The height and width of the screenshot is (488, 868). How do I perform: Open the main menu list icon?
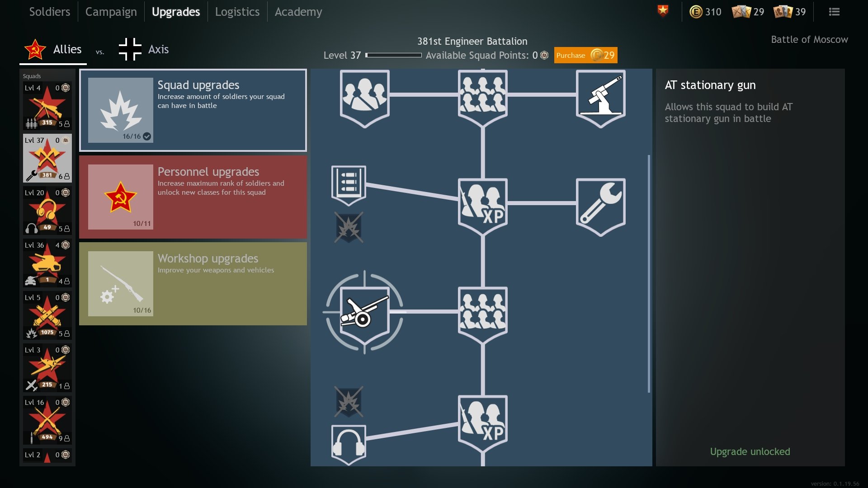point(834,12)
